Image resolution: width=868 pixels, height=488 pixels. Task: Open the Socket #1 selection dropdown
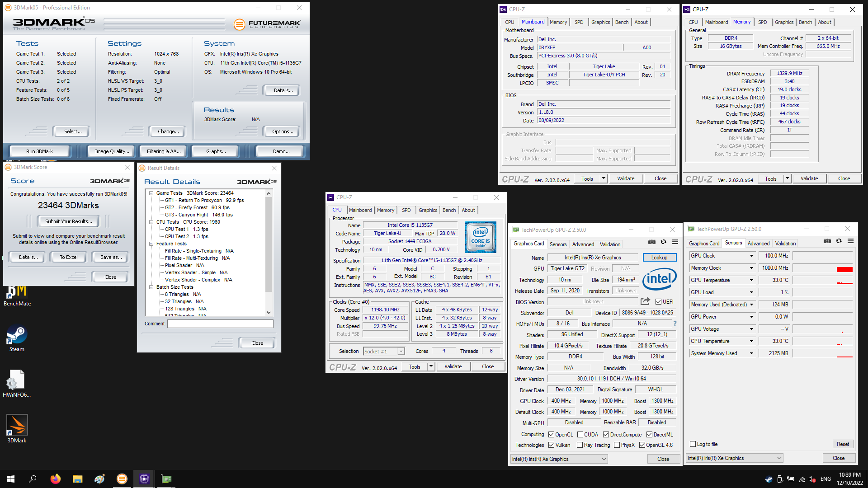tap(401, 352)
